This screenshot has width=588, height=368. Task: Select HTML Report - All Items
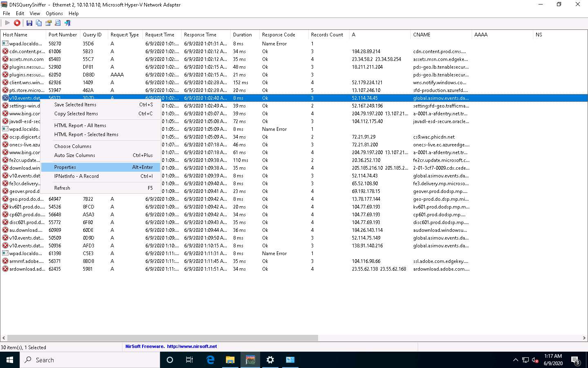coord(101,126)
